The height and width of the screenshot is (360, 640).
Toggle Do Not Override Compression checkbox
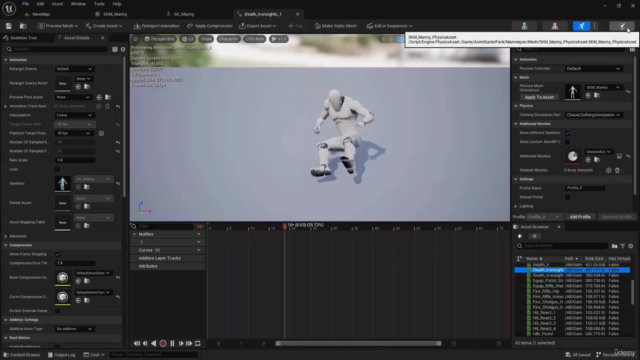tap(57, 311)
